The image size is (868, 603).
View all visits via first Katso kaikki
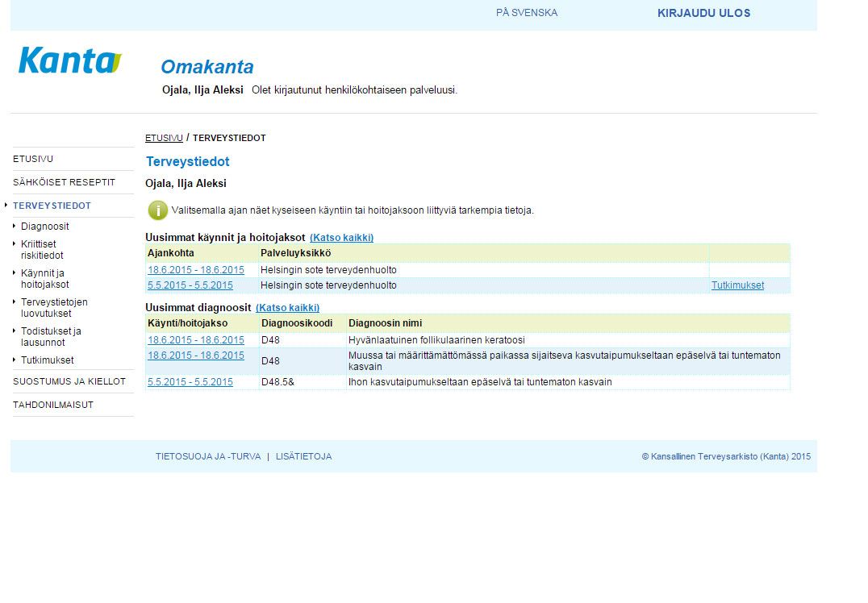pyautogui.click(x=341, y=238)
